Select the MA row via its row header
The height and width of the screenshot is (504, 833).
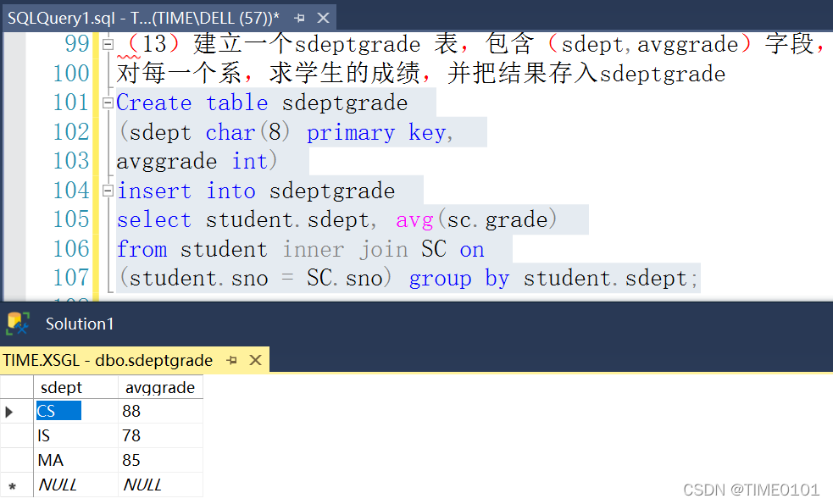16,460
